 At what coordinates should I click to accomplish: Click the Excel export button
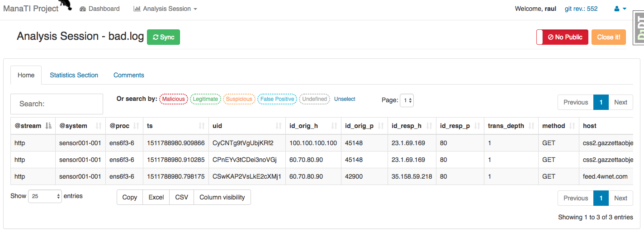pos(156,197)
